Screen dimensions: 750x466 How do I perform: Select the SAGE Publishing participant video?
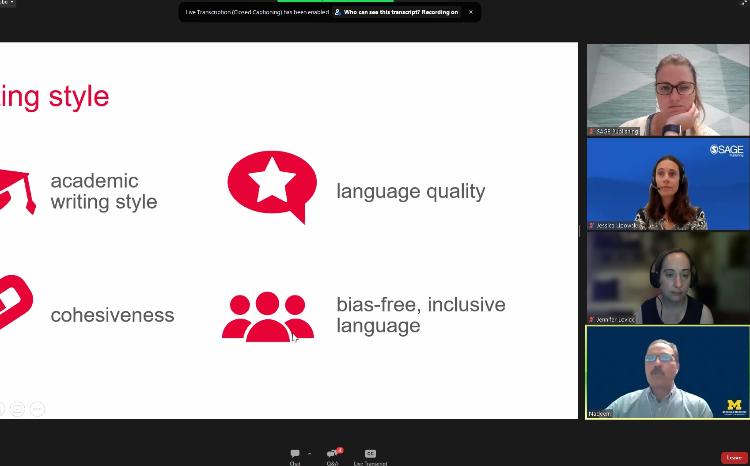pyautogui.click(x=667, y=90)
